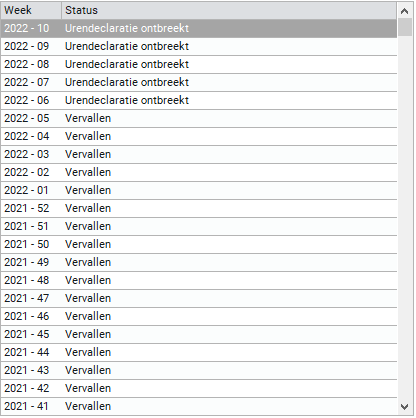Select the week 2022 - 03 row
Screen dimensions: 416x418
point(199,154)
